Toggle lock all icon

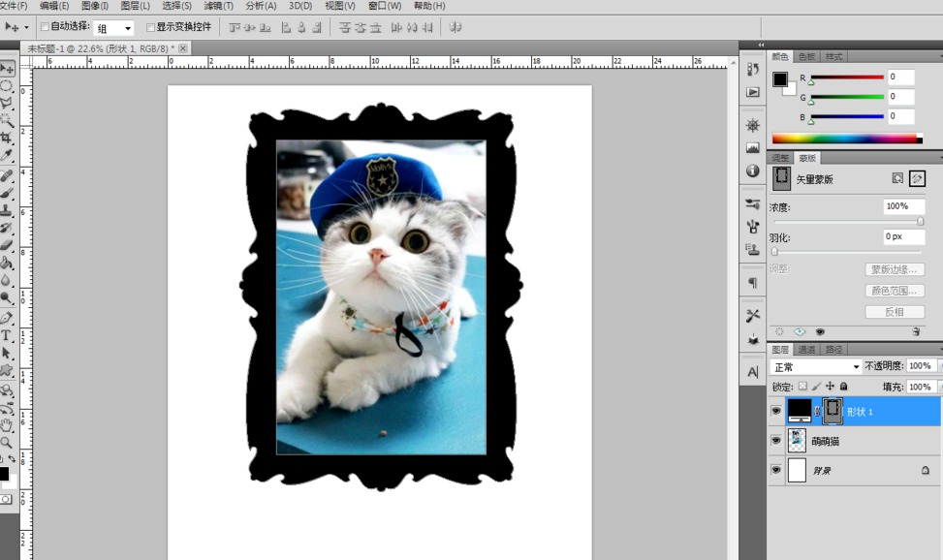[844, 387]
